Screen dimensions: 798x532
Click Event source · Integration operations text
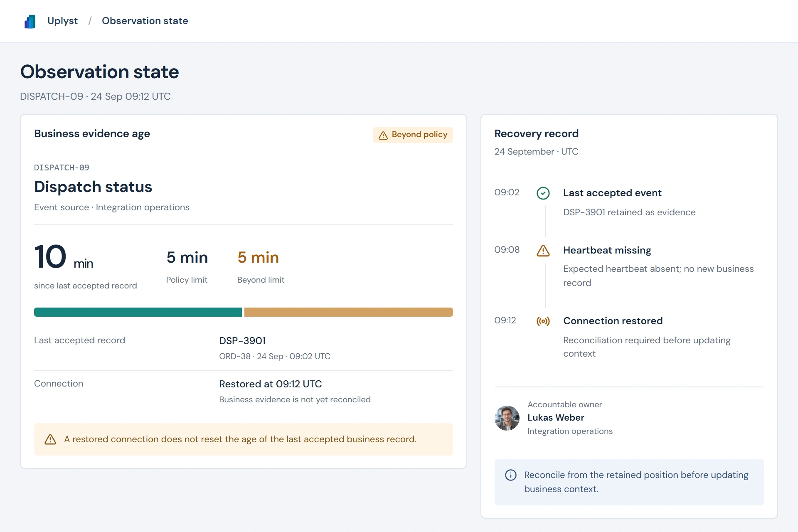(112, 207)
